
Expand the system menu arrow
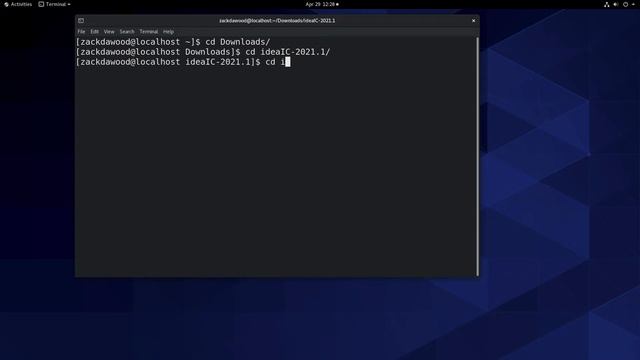point(633,4)
